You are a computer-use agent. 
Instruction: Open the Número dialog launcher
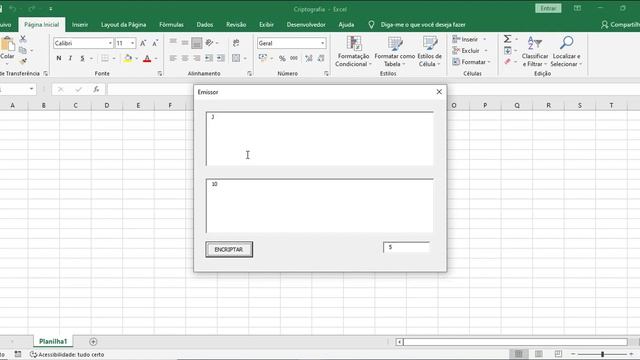point(326,73)
